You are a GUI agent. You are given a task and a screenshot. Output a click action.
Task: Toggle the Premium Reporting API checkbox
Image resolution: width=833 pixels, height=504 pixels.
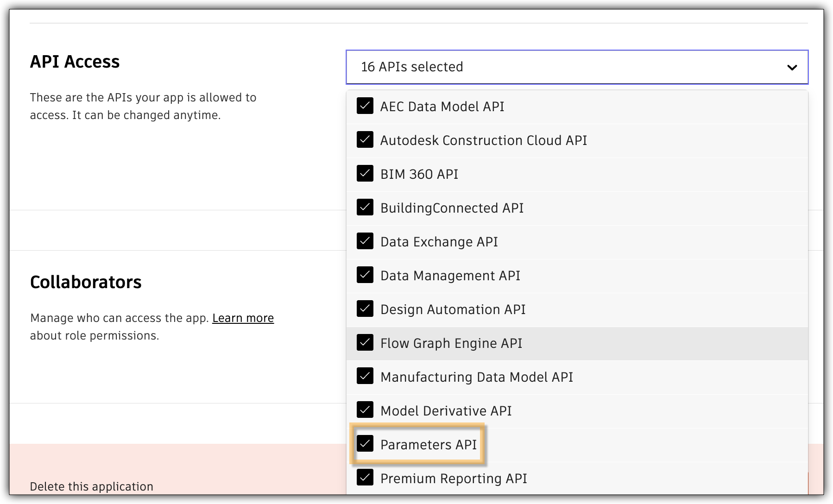[365, 478]
